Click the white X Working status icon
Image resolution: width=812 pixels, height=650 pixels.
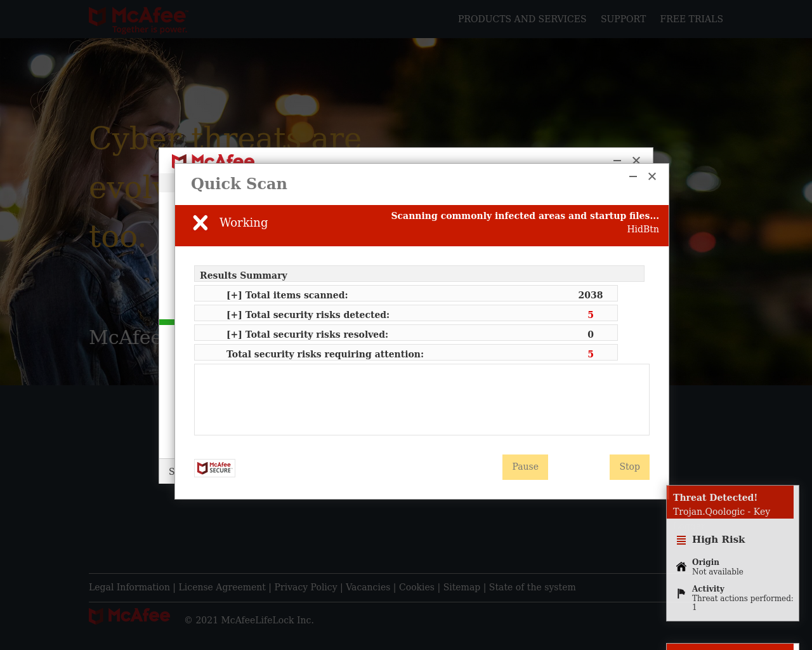pyautogui.click(x=200, y=223)
